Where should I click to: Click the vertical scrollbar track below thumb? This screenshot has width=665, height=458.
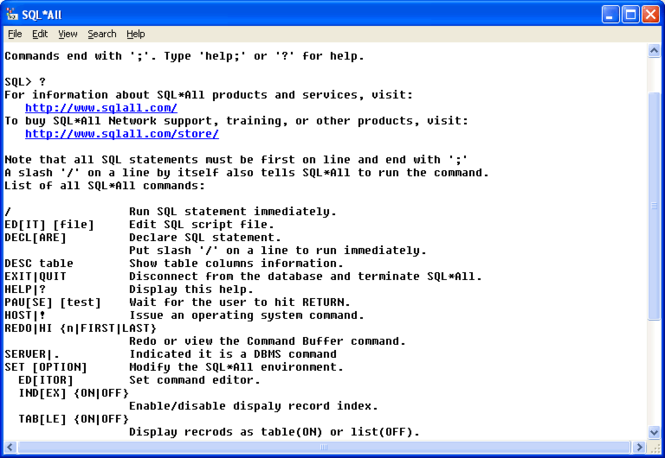[x=654, y=373]
